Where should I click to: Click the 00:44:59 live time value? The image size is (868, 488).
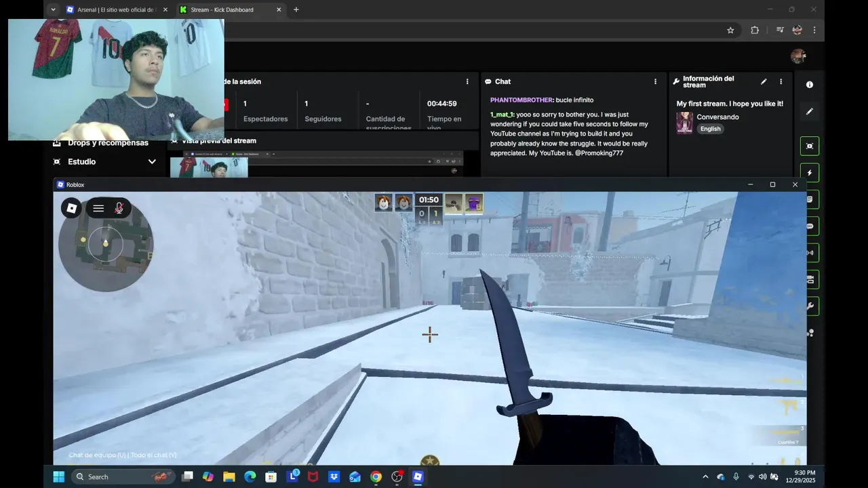pyautogui.click(x=441, y=104)
